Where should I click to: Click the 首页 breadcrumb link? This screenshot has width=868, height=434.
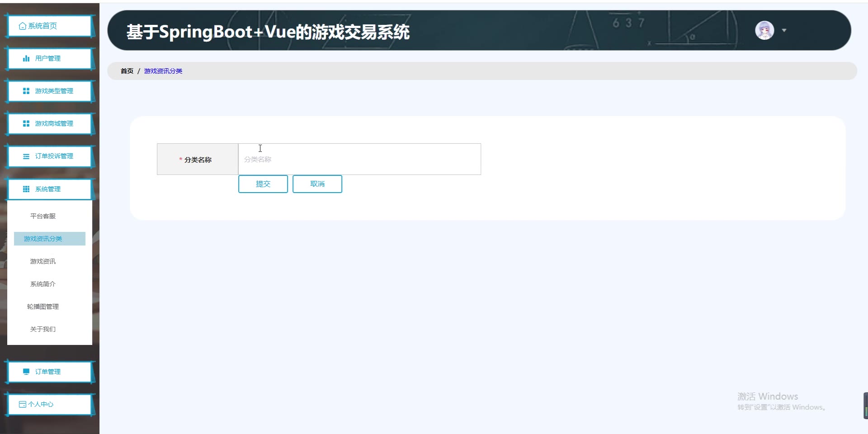tap(127, 71)
